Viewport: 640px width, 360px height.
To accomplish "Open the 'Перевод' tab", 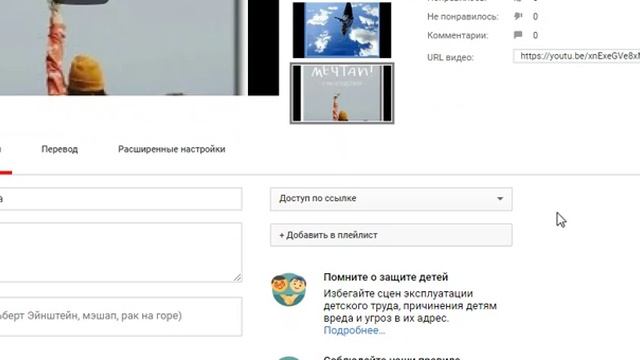I will click(x=60, y=149).
